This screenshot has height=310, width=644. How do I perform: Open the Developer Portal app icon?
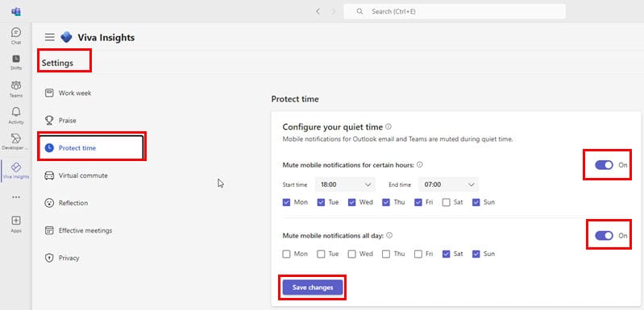click(x=16, y=142)
